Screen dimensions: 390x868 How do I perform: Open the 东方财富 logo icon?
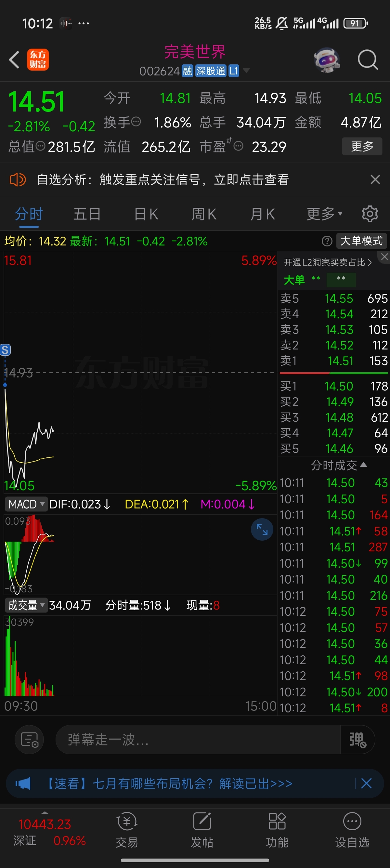(x=38, y=59)
